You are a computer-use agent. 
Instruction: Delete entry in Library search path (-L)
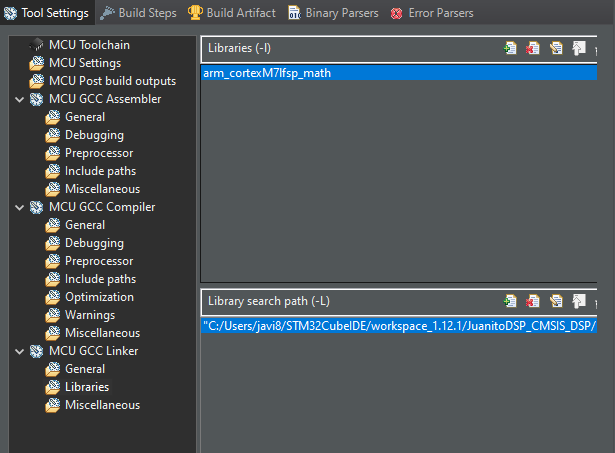[x=533, y=301]
